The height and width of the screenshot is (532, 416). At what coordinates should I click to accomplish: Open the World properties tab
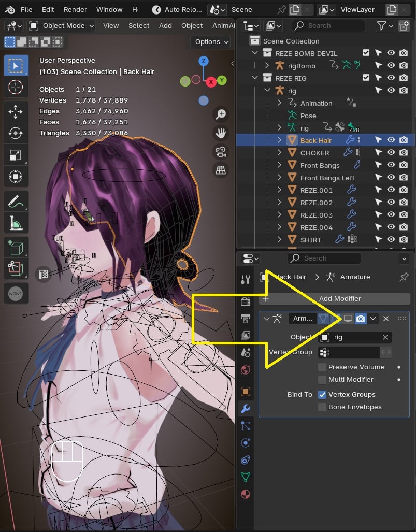(x=246, y=369)
